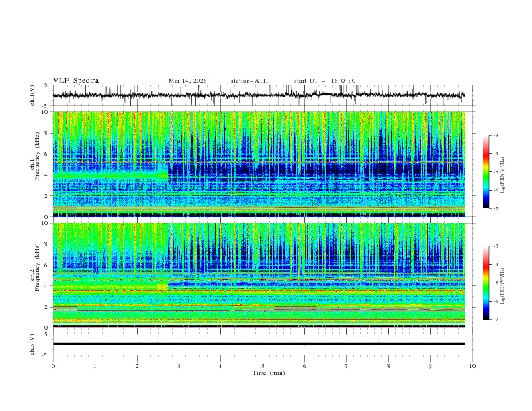The width and height of the screenshot is (532, 411).
Task: Click time axis tick label "8"
Action: click(388, 366)
